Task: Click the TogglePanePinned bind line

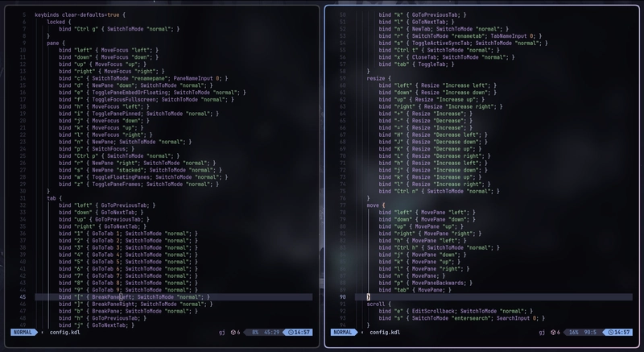Action: 138,114
